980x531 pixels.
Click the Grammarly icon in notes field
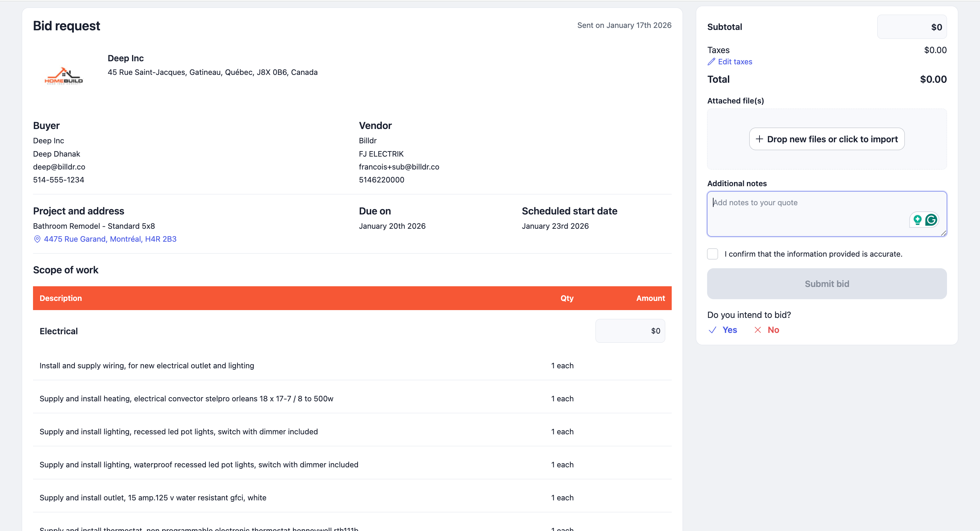point(931,220)
